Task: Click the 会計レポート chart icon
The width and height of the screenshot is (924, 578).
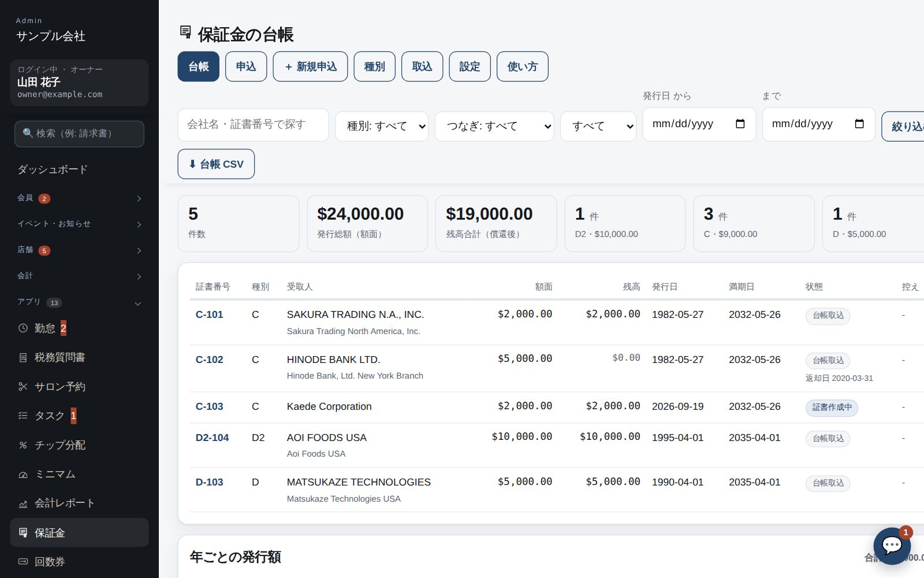Action: [x=23, y=503]
